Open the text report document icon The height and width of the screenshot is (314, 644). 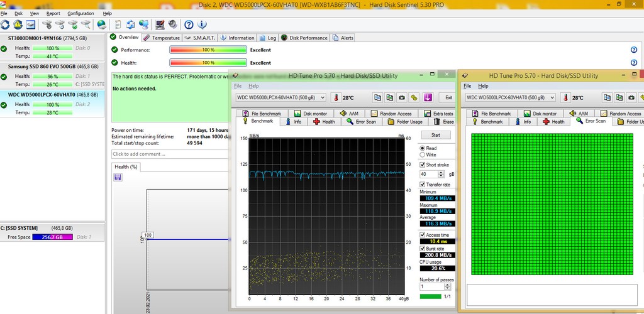[x=118, y=24]
